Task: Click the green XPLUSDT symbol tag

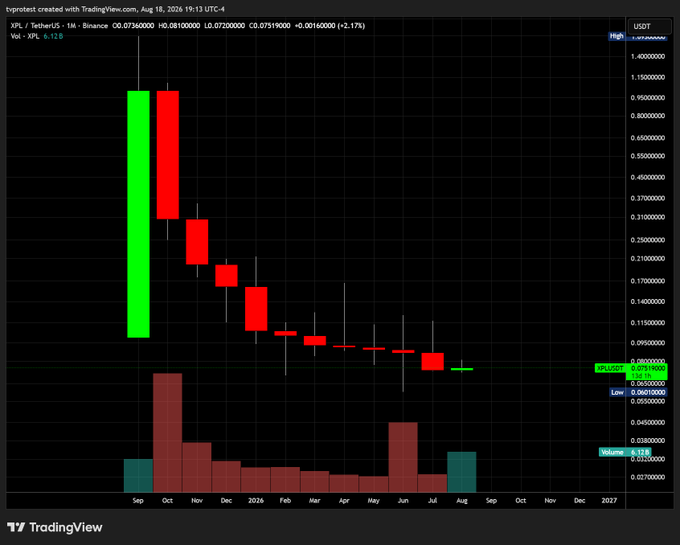Action: coord(610,368)
